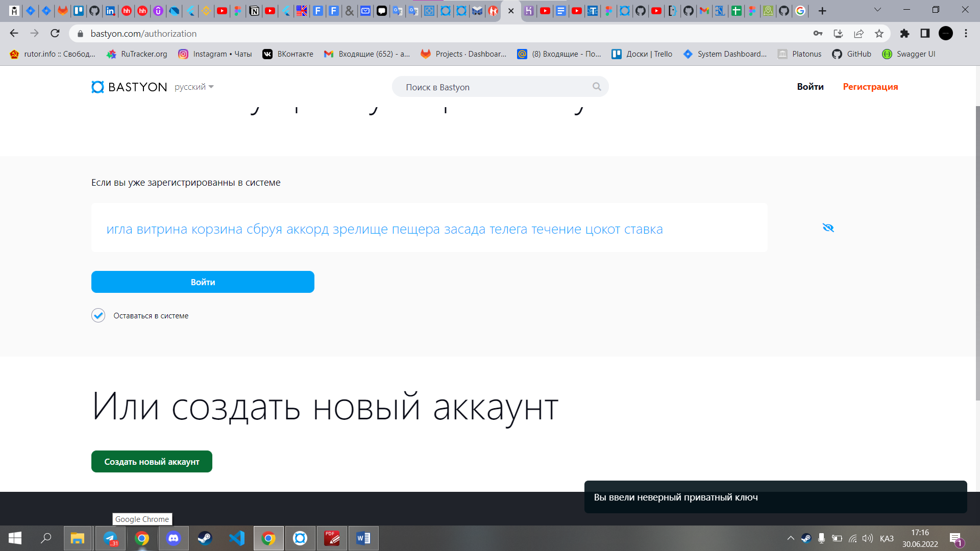Open the saved passwords key icon
Image resolution: width=980 pixels, height=551 pixels.
pos(818,33)
